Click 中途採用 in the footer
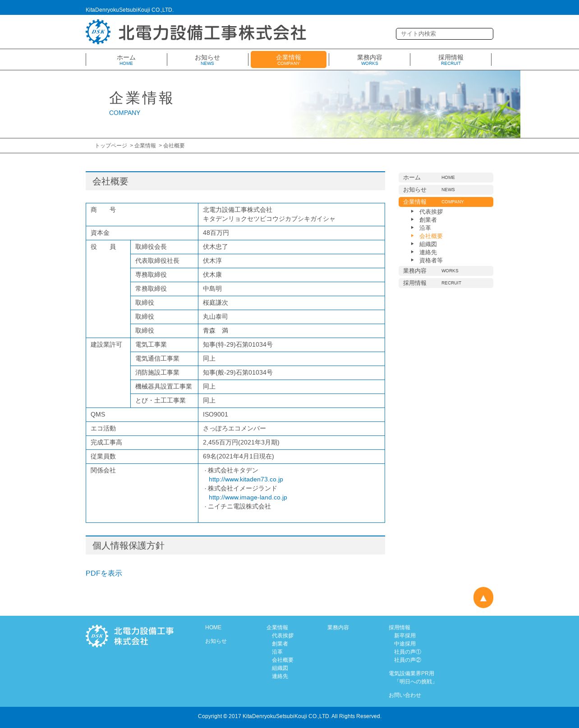The image size is (579, 728). pos(405,644)
